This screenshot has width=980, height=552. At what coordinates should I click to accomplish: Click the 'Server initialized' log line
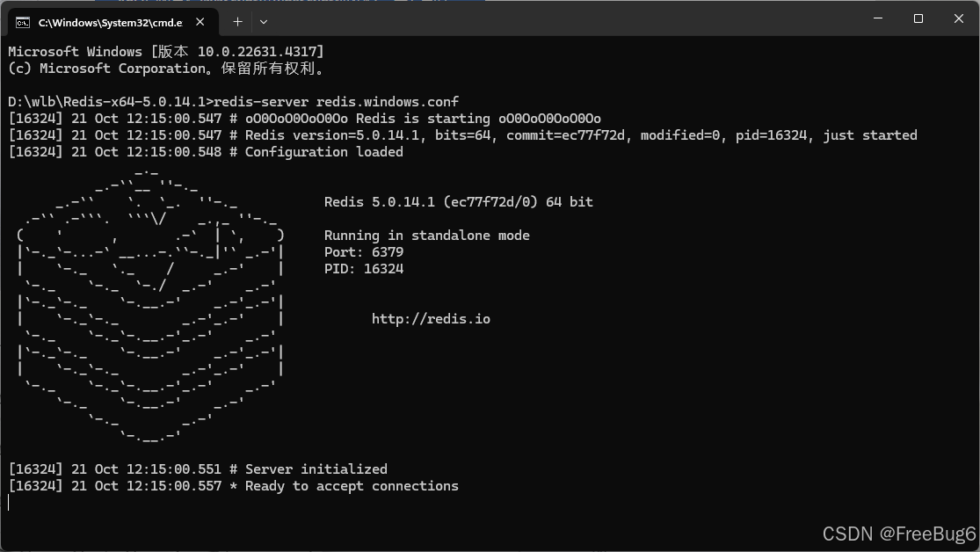[198, 468]
